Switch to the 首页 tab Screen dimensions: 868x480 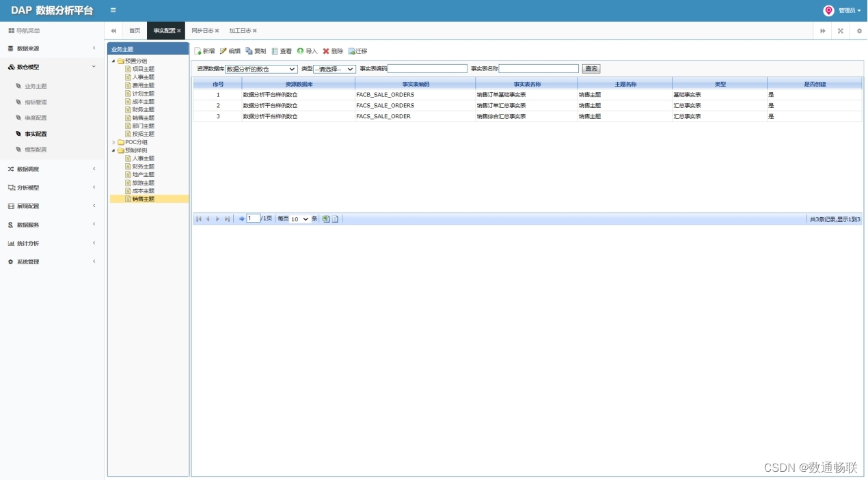tap(135, 31)
